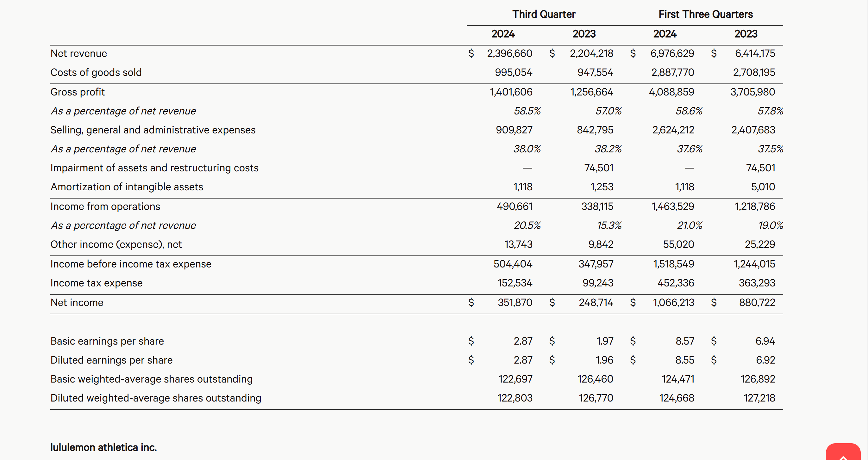Click the Income from operations label
Image resolution: width=868 pixels, height=460 pixels.
click(105, 206)
